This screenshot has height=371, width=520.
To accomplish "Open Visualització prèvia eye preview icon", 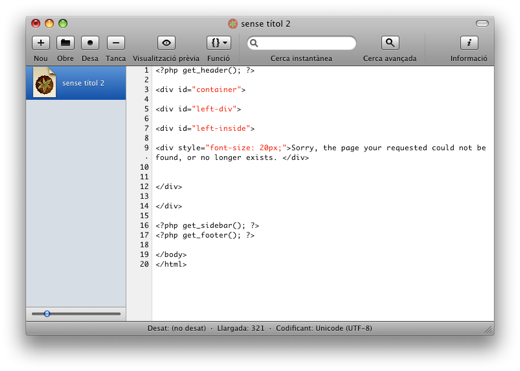I will coord(166,43).
